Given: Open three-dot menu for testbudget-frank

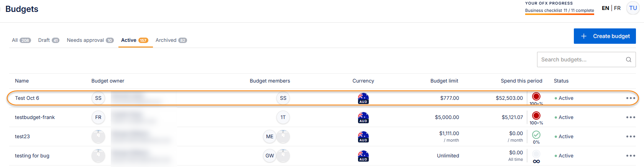Looking at the screenshot, I should (630, 117).
